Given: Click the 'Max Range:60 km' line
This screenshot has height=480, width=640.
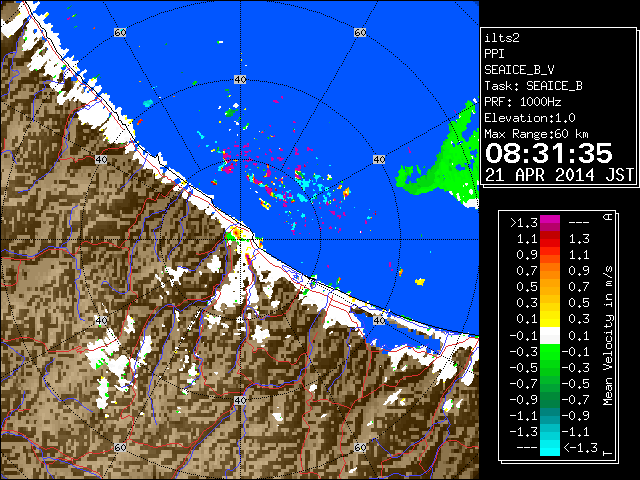Looking at the screenshot, I should click(536, 134).
